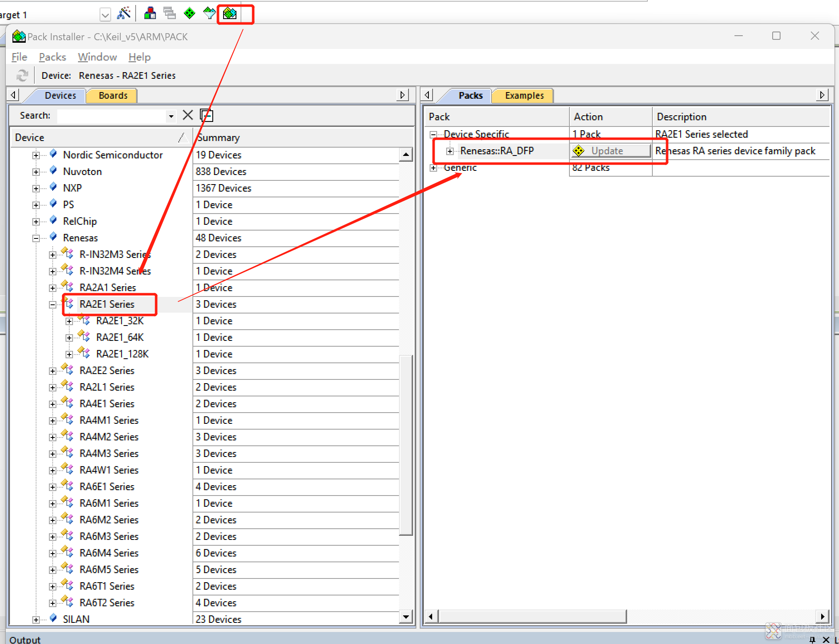The width and height of the screenshot is (839, 644).
Task: Open Manage Run-Time Environment green diamond icon
Action: point(189,14)
